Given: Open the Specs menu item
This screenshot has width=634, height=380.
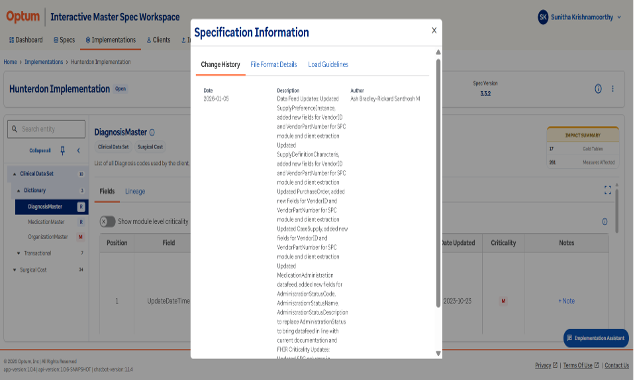Looking at the screenshot, I should 64,40.
